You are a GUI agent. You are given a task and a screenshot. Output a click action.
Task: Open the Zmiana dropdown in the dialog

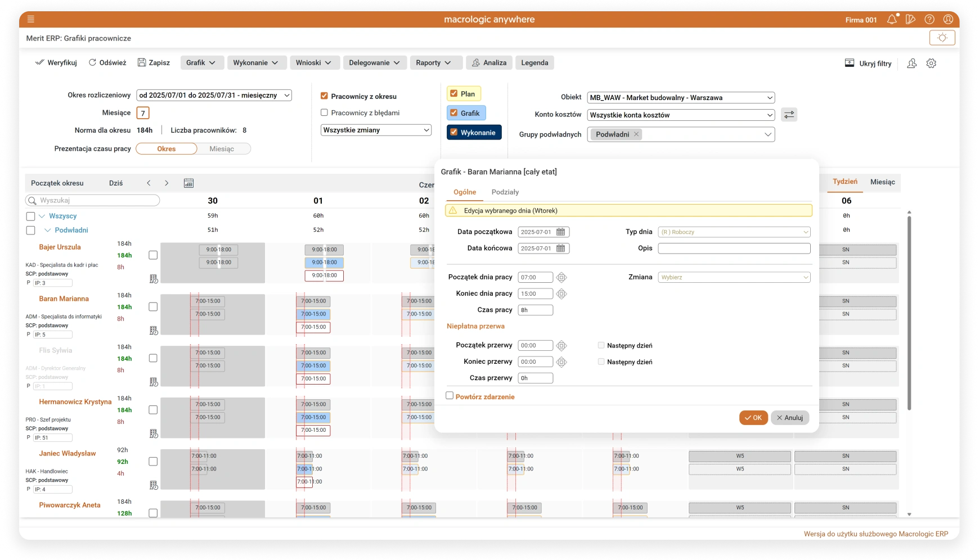click(734, 277)
